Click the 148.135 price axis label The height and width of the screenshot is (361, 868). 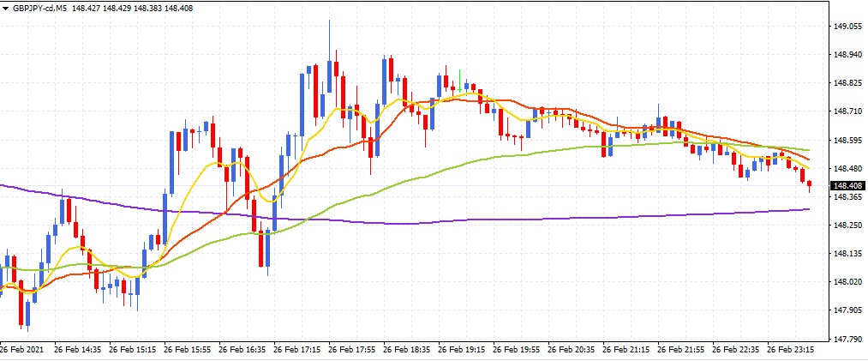847,254
